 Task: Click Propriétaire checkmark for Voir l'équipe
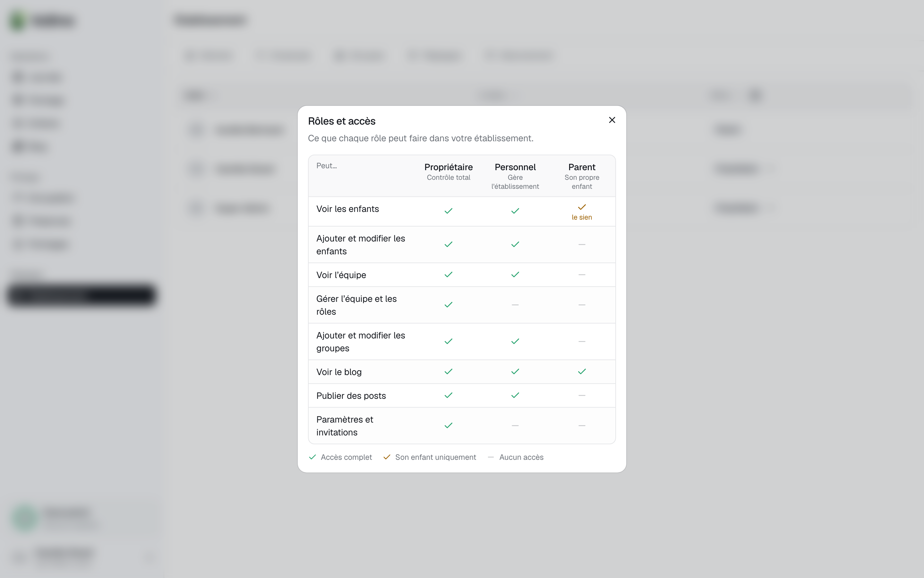(448, 275)
